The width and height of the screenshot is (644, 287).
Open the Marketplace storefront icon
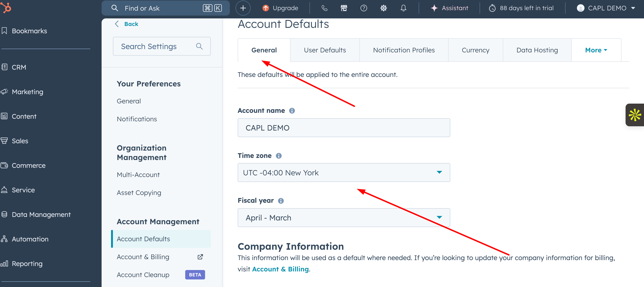(344, 8)
